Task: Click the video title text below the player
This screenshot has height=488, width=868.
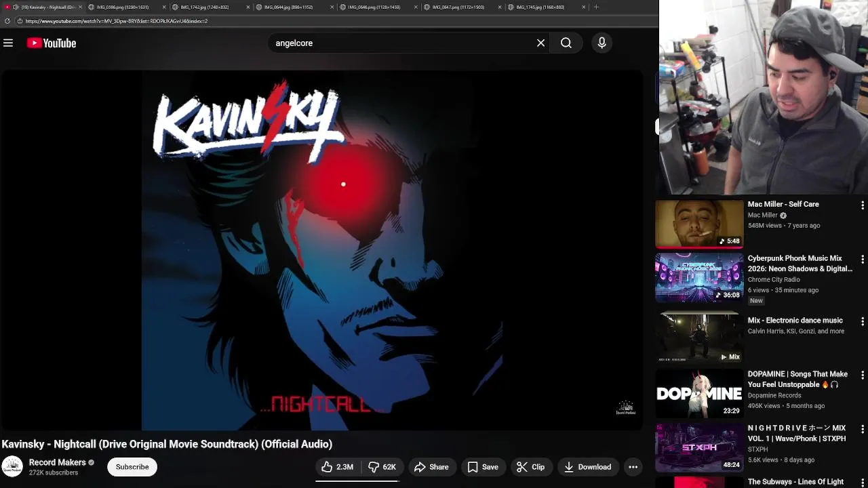Action: click(x=167, y=444)
